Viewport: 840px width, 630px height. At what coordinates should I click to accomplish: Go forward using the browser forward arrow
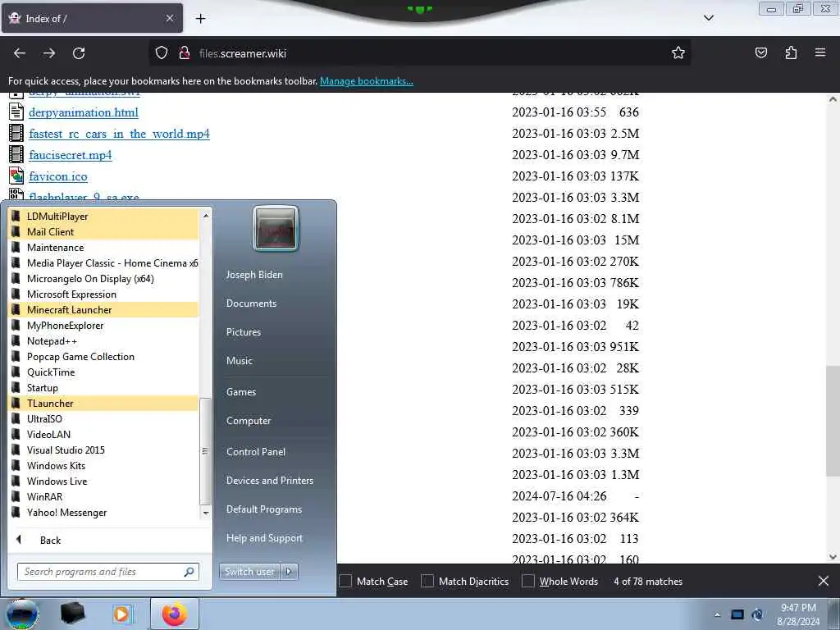[x=49, y=53]
